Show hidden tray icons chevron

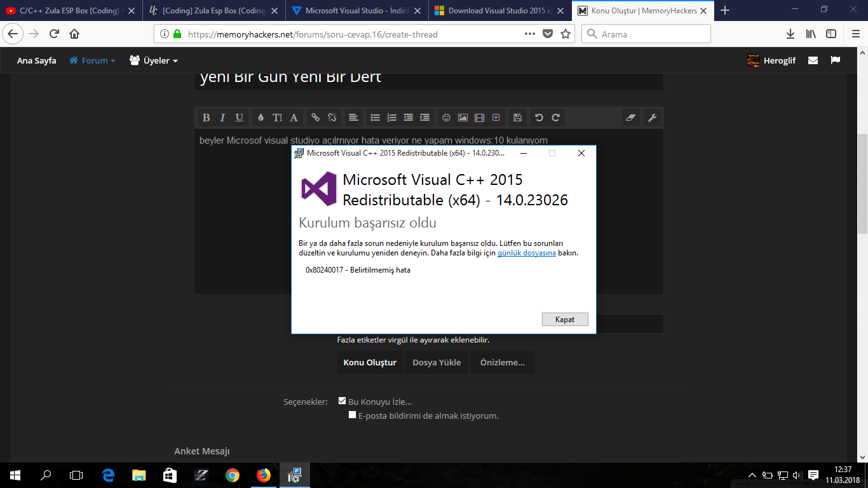point(753,475)
